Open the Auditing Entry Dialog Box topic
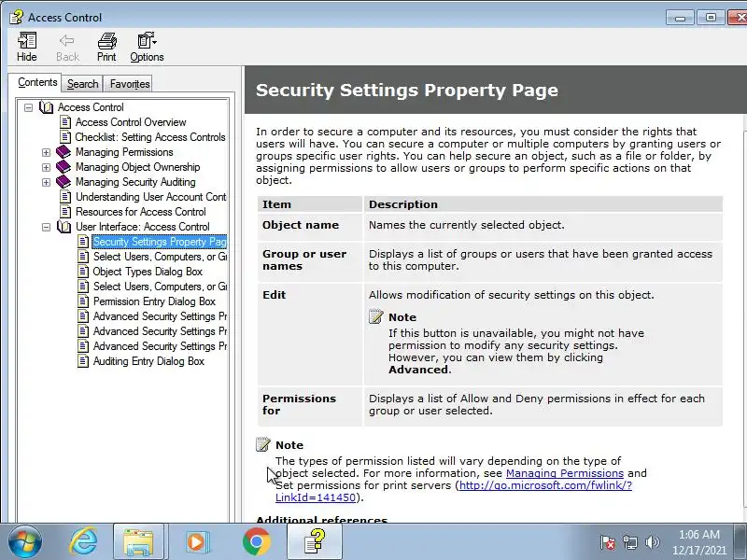This screenshot has width=747, height=560. click(148, 361)
